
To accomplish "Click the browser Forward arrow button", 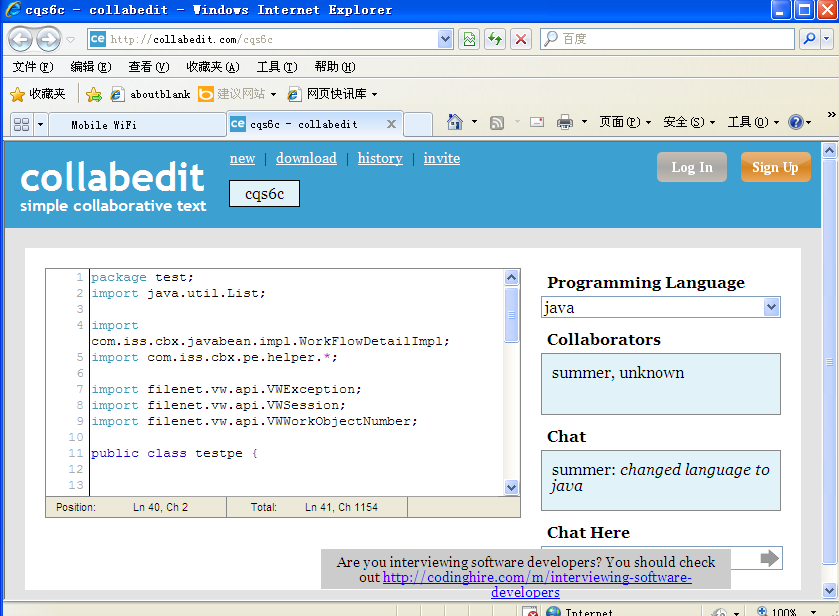I will (49, 39).
